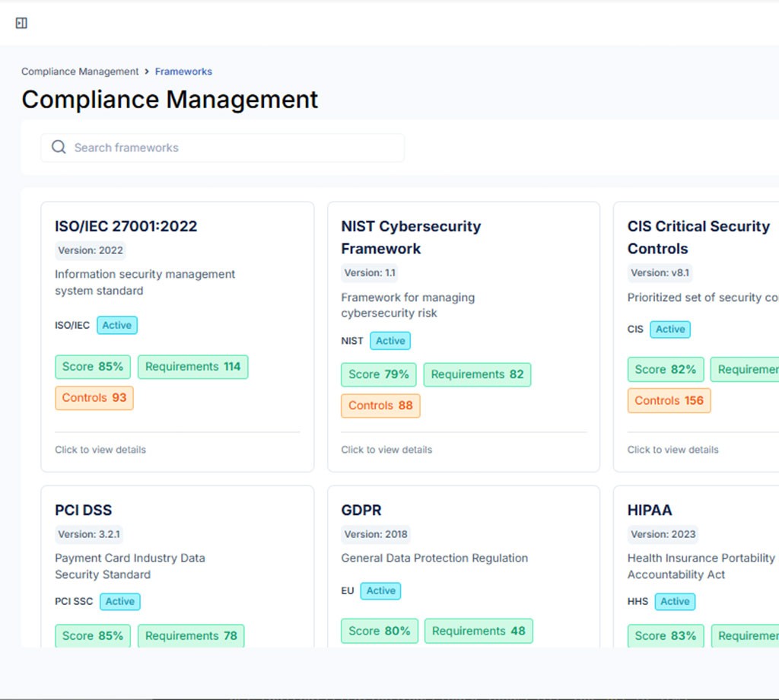The image size is (779, 700).
Task: Click the Active badge next to ISO/IEC
Action: click(116, 326)
